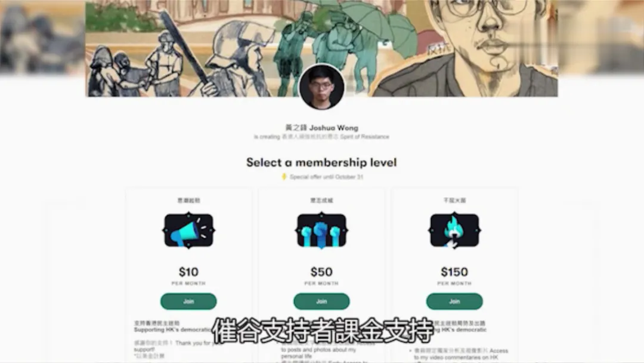The image size is (644, 363).
Task: Click the Joshua Wong creator name
Action: pyautogui.click(x=321, y=127)
